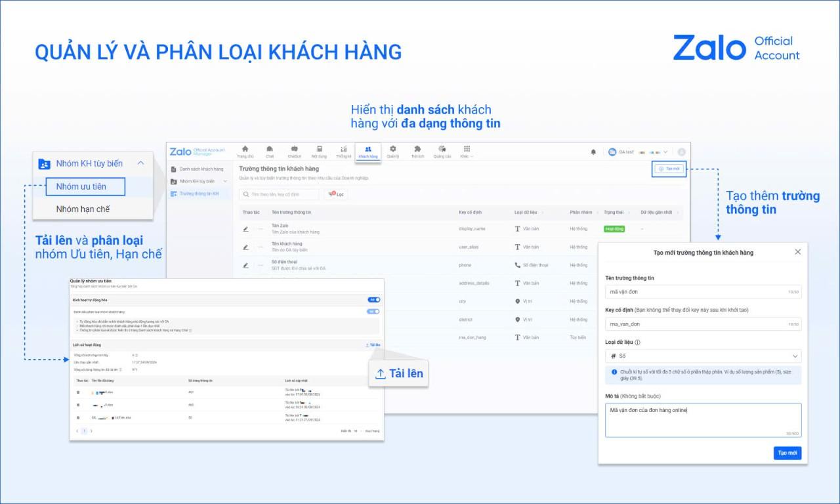
Task: Select Danh sách khách hàng in sidebar
Action: click(200, 169)
